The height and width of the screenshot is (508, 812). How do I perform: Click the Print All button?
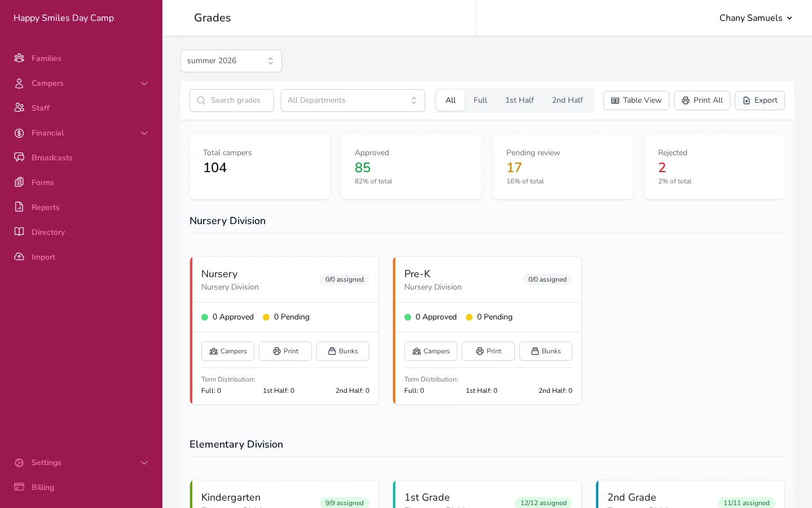702,100
